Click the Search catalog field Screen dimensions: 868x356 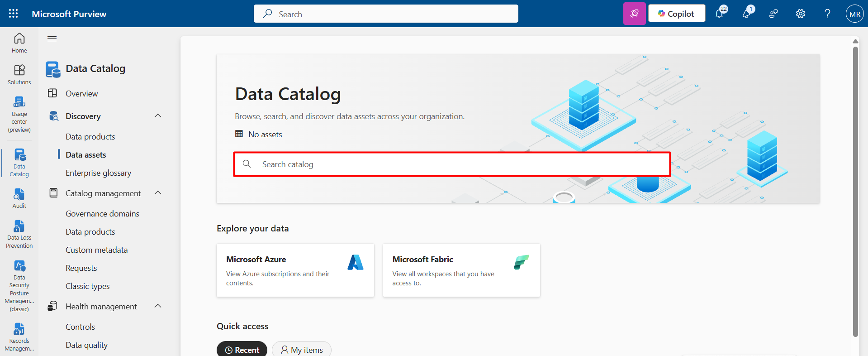pos(451,164)
